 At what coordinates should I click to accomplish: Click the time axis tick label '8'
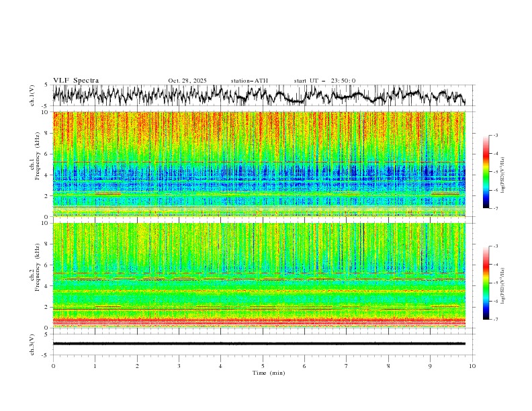(388, 366)
